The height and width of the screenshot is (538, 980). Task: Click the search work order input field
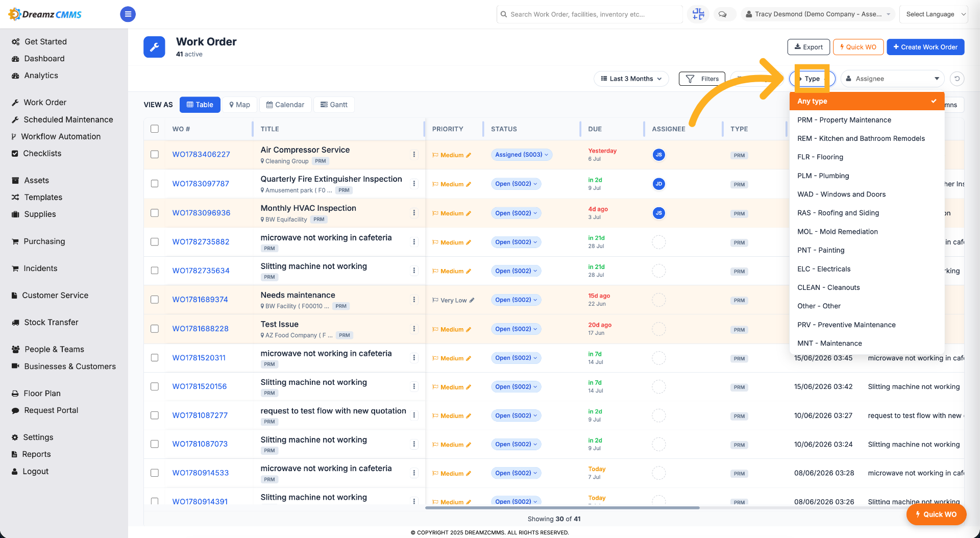coord(590,14)
